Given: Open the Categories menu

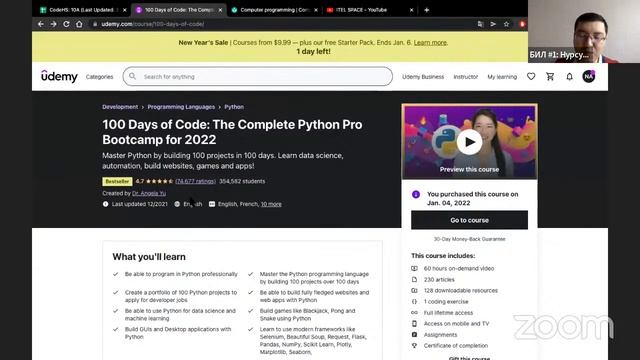Looking at the screenshot, I should point(100,77).
